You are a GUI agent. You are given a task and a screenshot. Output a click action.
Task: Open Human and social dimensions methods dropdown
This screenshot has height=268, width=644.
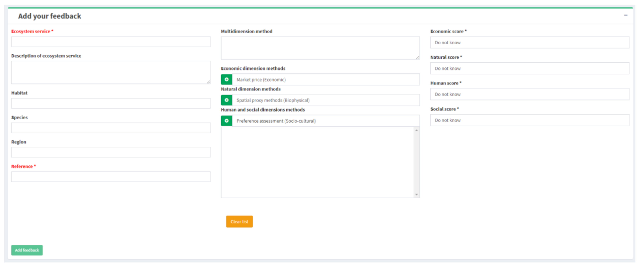(326, 121)
